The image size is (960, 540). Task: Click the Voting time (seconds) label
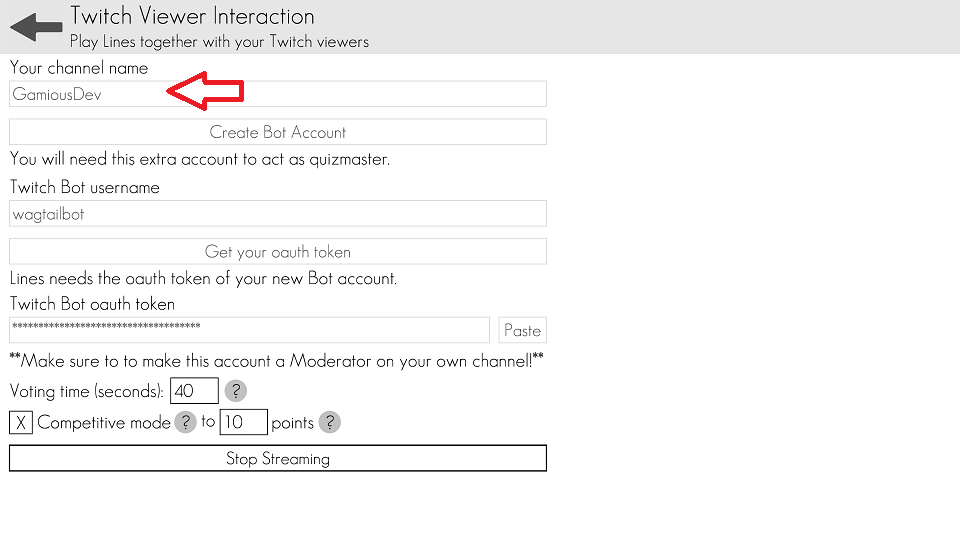(x=87, y=391)
